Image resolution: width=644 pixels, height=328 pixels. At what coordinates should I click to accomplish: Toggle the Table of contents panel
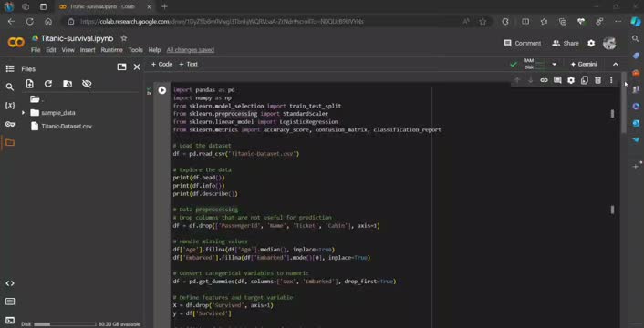tap(10, 69)
